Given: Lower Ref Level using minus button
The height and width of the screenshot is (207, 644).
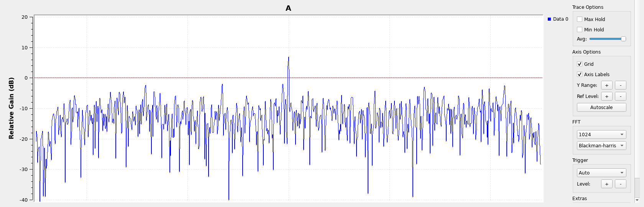Looking at the screenshot, I should tap(620, 96).
